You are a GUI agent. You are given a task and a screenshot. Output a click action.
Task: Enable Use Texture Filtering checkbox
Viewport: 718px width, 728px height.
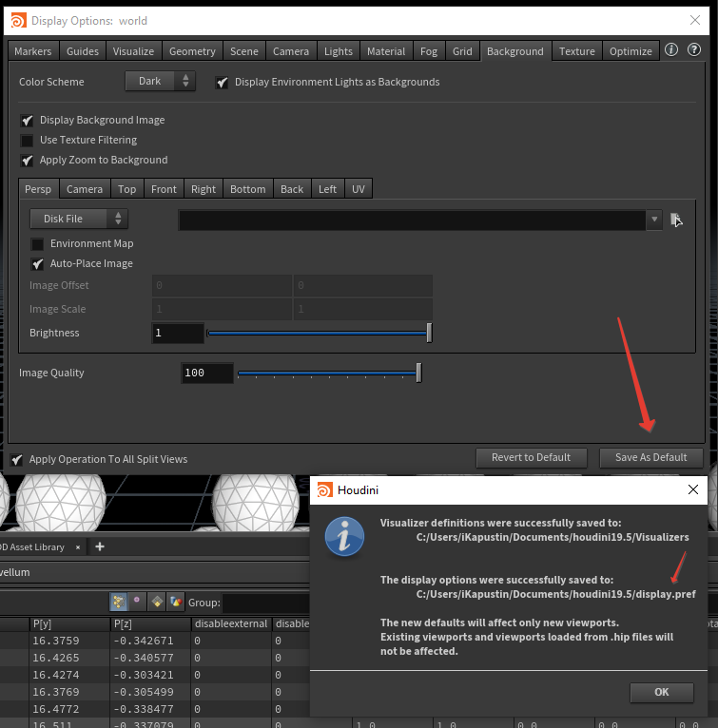27,141
